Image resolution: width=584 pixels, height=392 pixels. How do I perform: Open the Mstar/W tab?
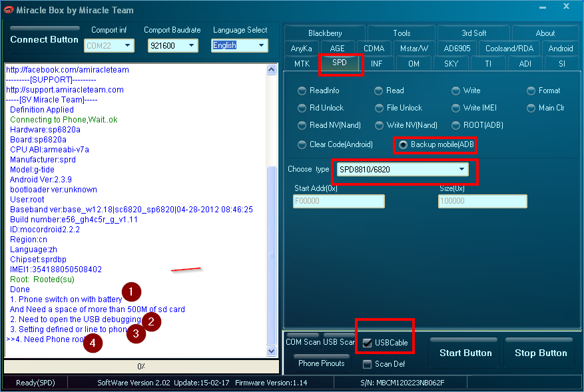pyautogui.click(x=414, y=49)
